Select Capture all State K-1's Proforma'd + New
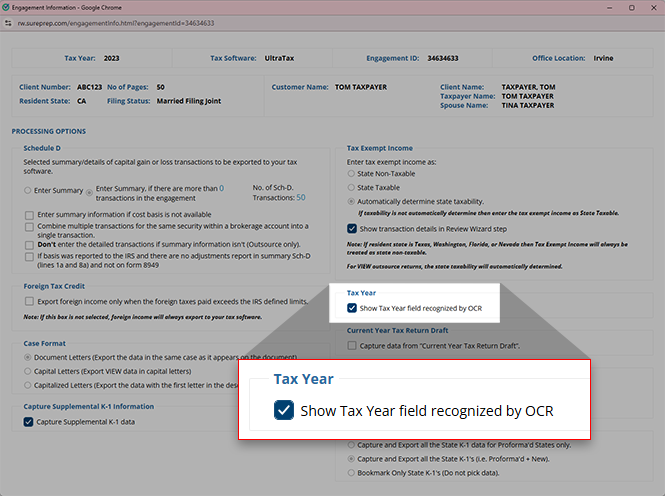The image size is (665, 496). [x=351, y=459]
